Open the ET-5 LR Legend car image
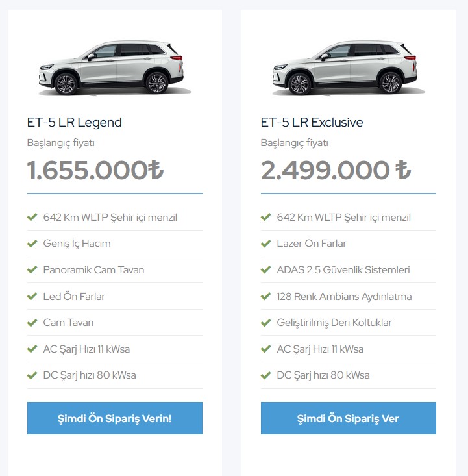 coord(114,68)
